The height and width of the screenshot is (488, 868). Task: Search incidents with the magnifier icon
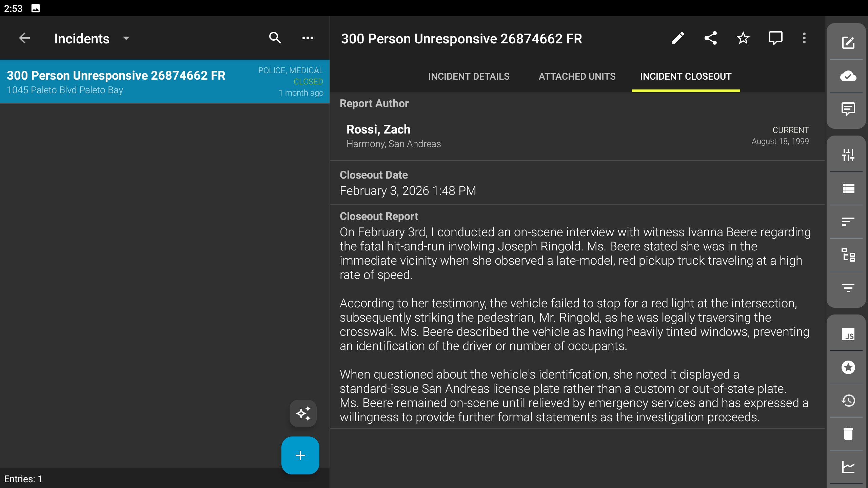pyautogui.click(x=275, y=38)
